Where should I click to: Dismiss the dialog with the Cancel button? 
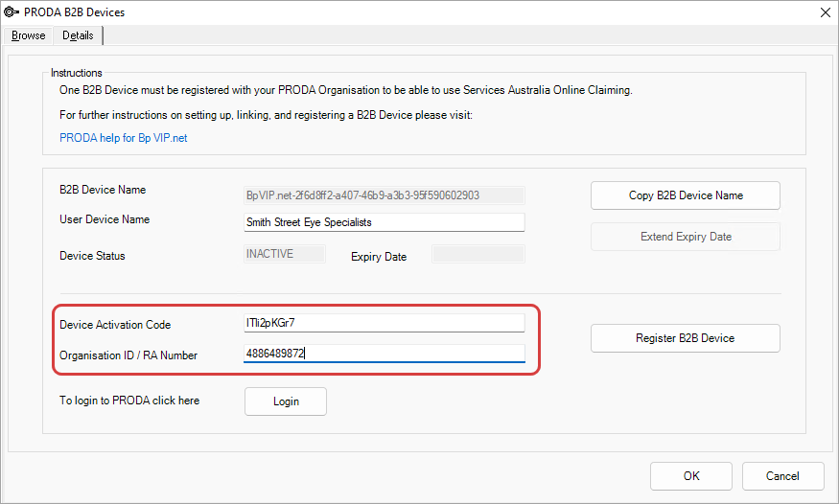(782, 476)
